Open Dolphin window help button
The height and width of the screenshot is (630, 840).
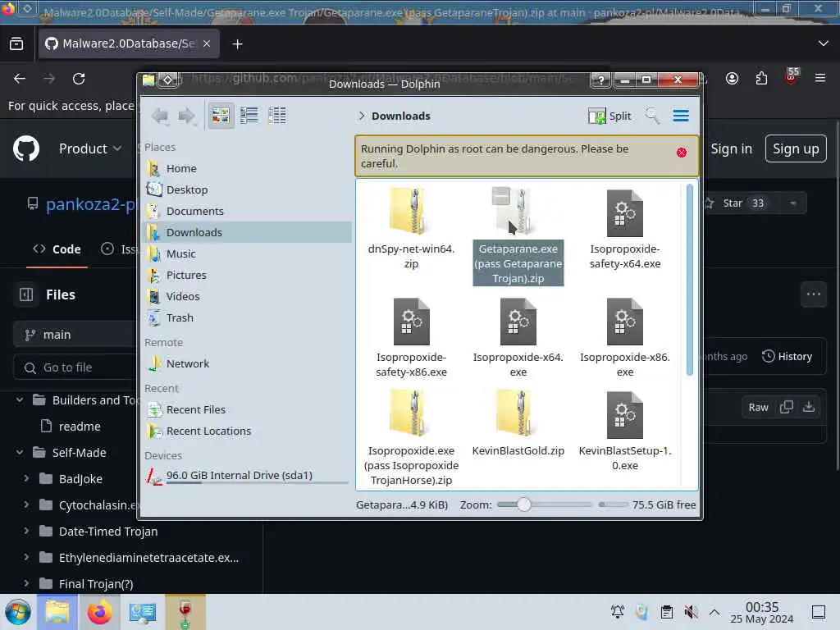pyautogui.click(x=601, y=80)
